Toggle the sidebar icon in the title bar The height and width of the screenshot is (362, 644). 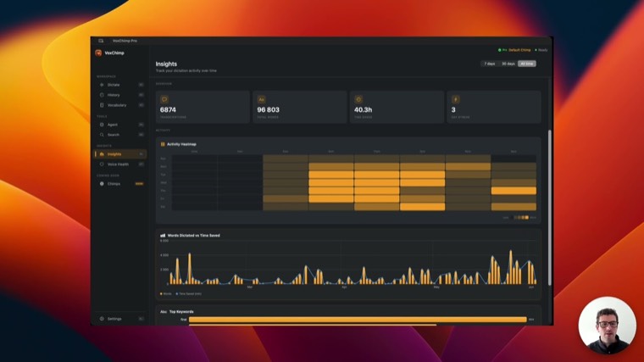click(x=101, y=41)
